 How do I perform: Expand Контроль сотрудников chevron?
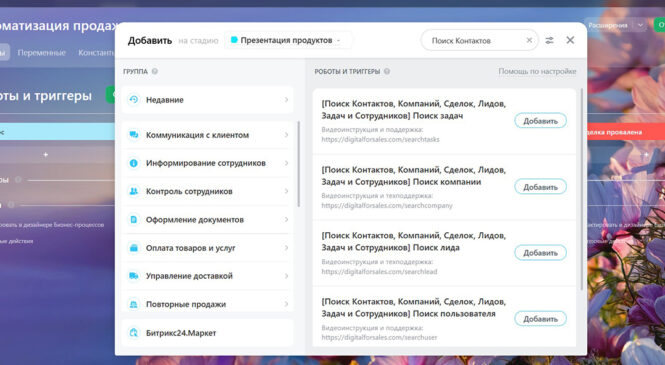(286, 191)
